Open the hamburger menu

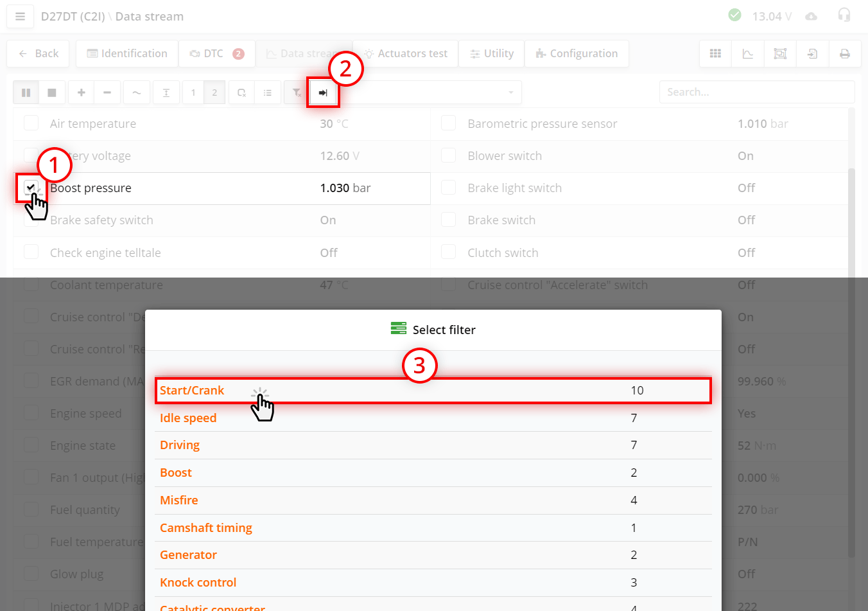click(x=20, y=17)
